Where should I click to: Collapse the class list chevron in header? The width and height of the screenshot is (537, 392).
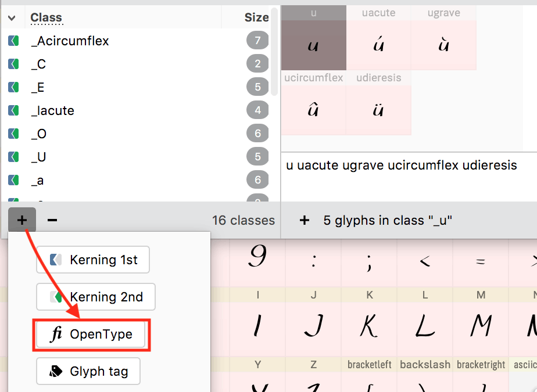pos(12,18)
